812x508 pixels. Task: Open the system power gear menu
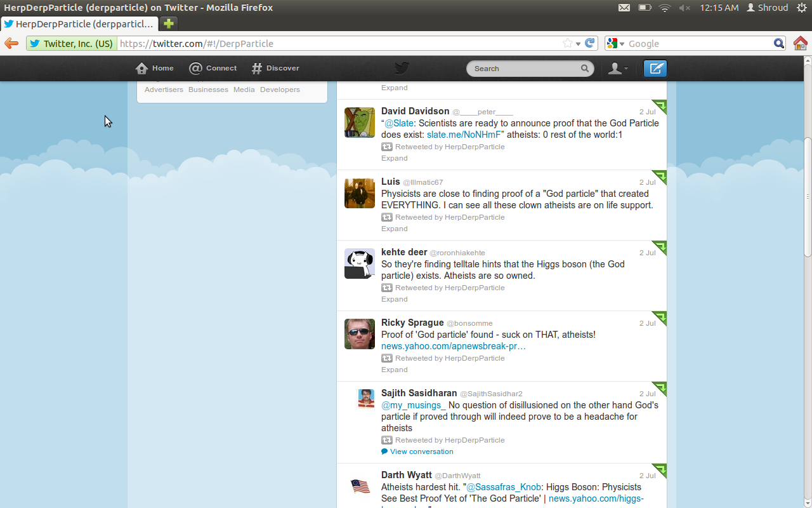coord(802,8)
